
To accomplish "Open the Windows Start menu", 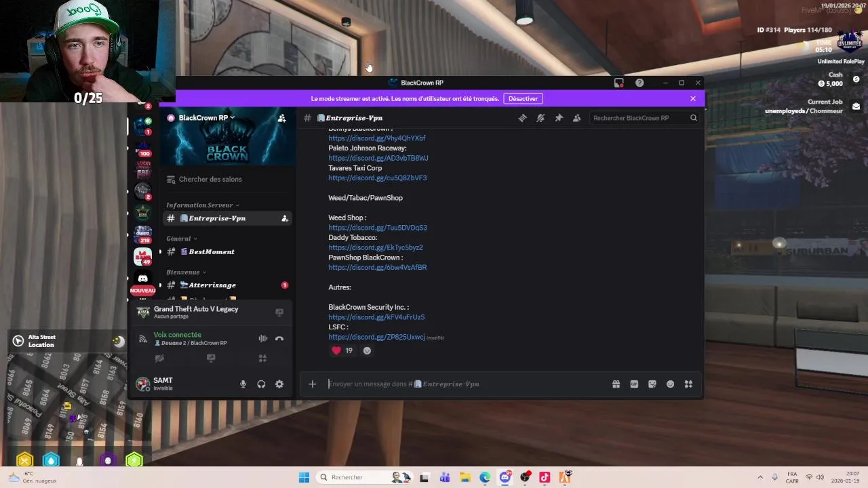I will pyautogui.click(x=304, y=478).
